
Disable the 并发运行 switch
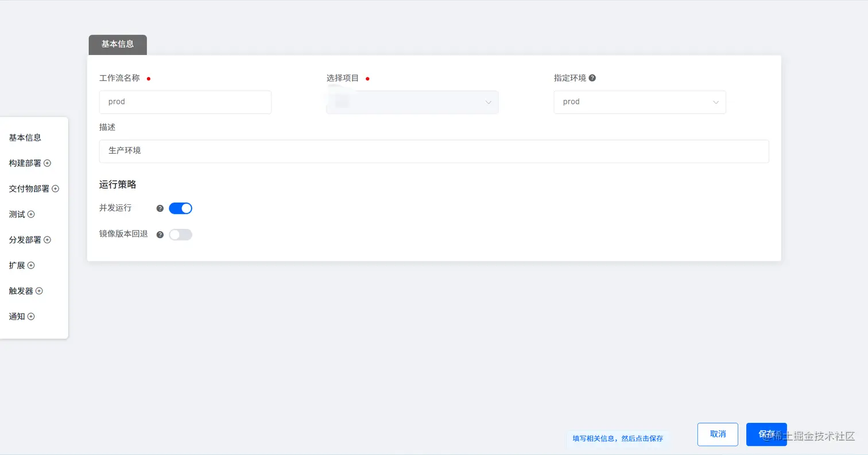(x=180, y=208)
